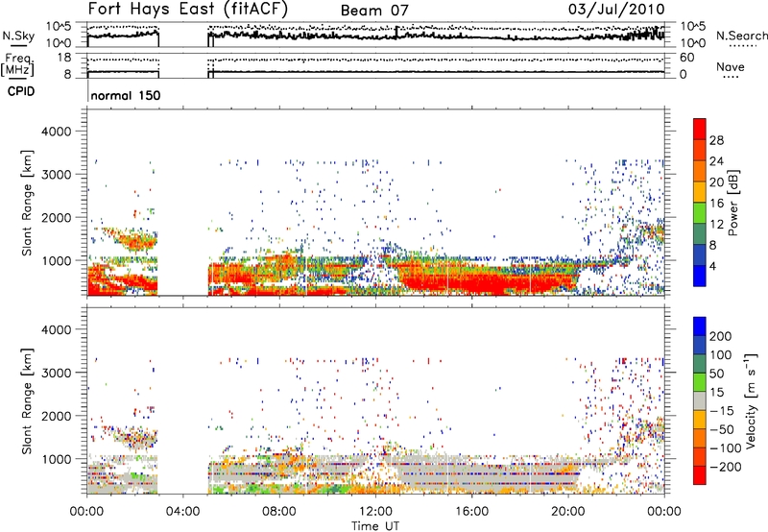Image resolution: width=768 pixels, height=532 pixels.
Task: Select the 'N.Sky' legend label
Action: coord(18,36)
